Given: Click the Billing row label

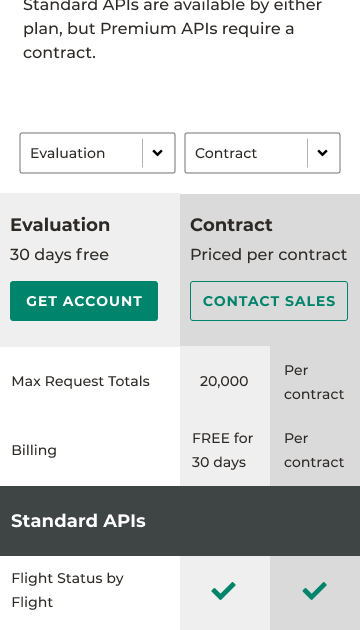Looking at the screenshot, I should coord(34,450).
